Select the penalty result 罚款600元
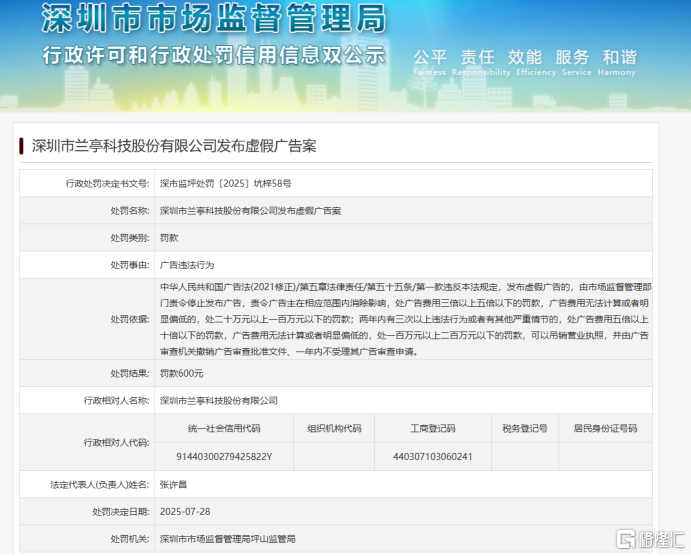The image size is (691, 556). [181, 373]
